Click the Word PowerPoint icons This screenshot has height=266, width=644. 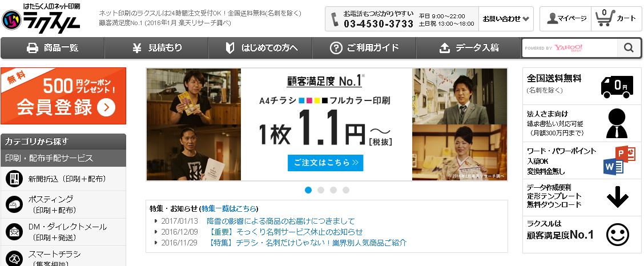point(614,160)
